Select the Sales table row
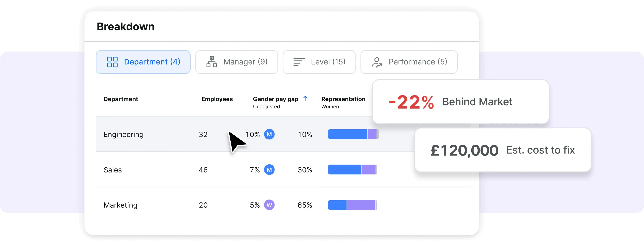 [x=175, y=170]
